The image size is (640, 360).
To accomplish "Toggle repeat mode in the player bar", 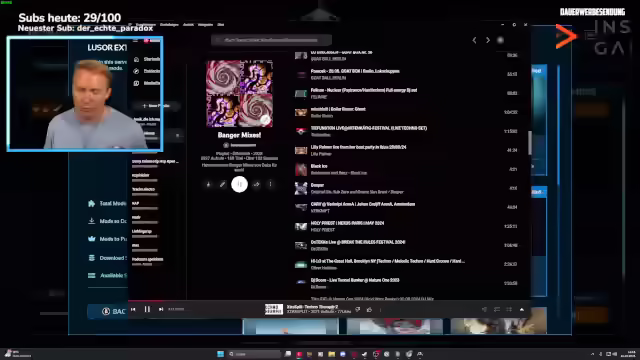I will 497,309.
